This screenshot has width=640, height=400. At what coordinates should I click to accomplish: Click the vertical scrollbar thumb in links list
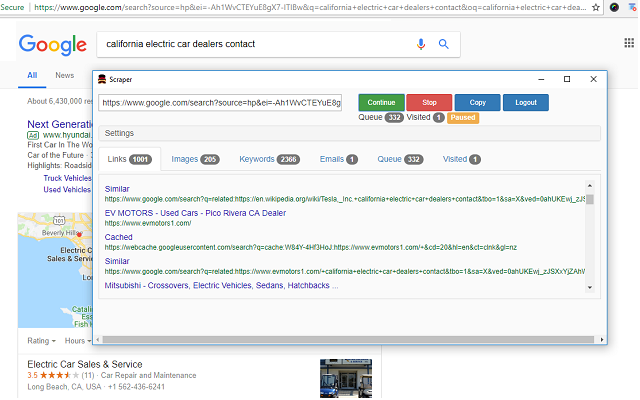pos(590,199)
